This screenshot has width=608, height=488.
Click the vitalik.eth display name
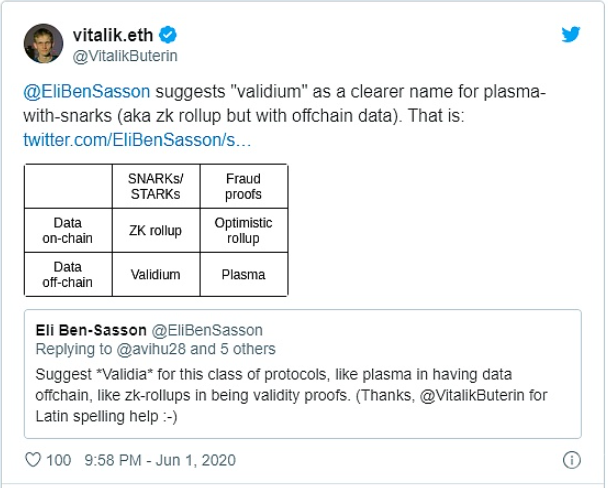click(113, 35)
